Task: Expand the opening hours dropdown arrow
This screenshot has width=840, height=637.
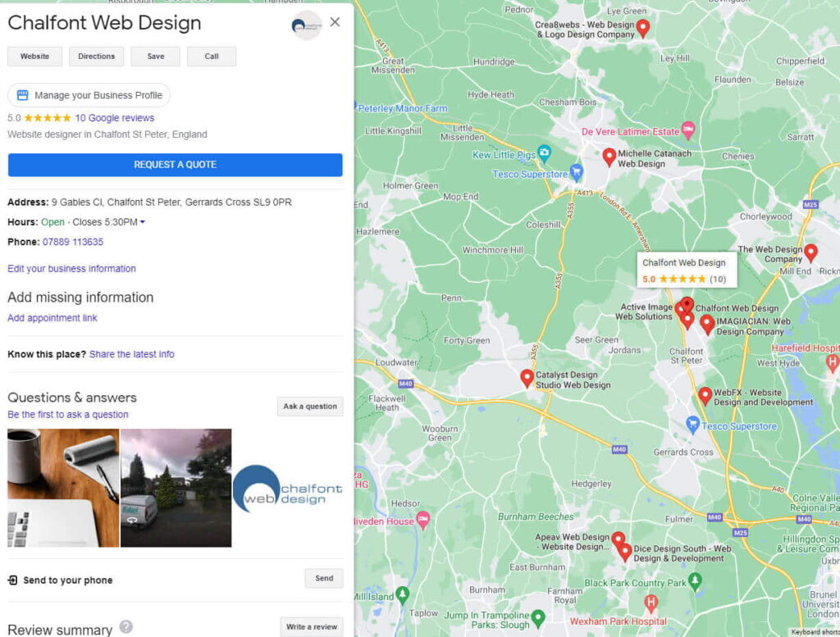Action: point(143,222)
